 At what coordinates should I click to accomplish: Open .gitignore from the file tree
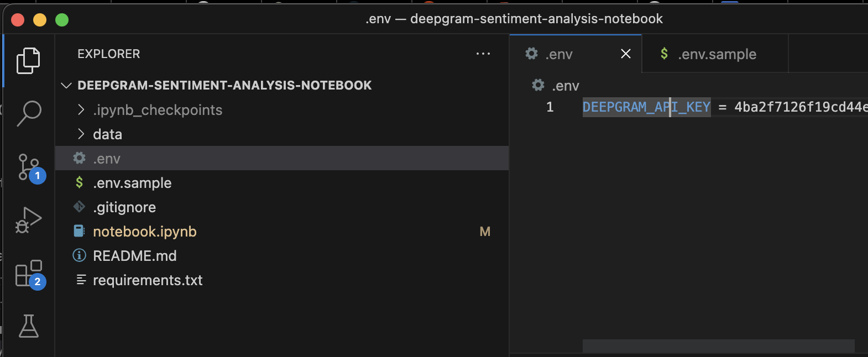coord(282,207)
